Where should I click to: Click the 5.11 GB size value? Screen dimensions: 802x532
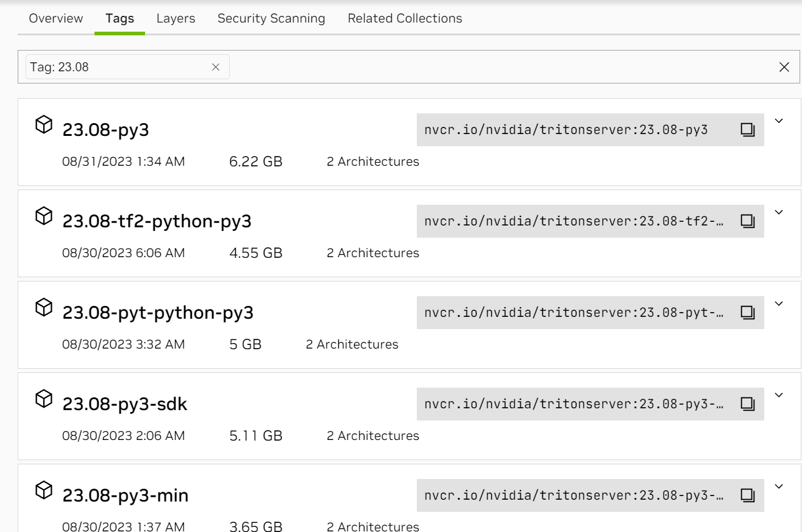pyautogui.click(x=256, y=436)
